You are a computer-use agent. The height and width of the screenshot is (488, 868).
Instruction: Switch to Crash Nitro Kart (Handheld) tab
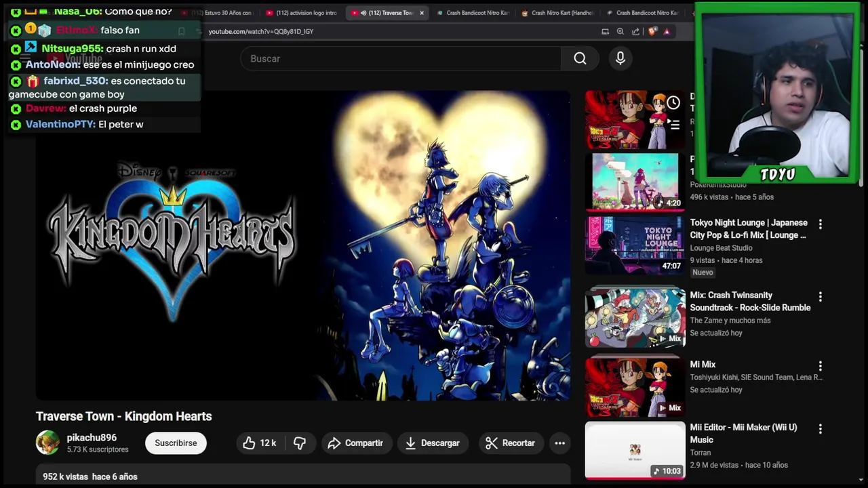(x=557, y=13)
